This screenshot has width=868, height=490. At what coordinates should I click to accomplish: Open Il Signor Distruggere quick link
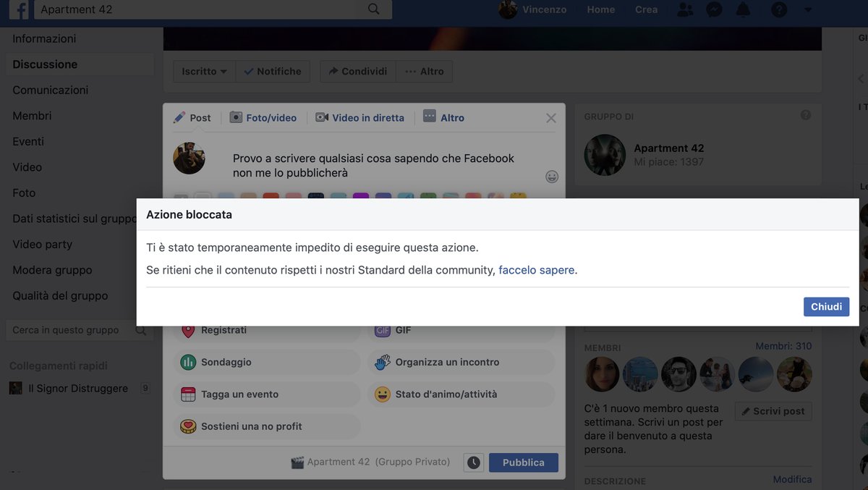(x=78, y=389)
